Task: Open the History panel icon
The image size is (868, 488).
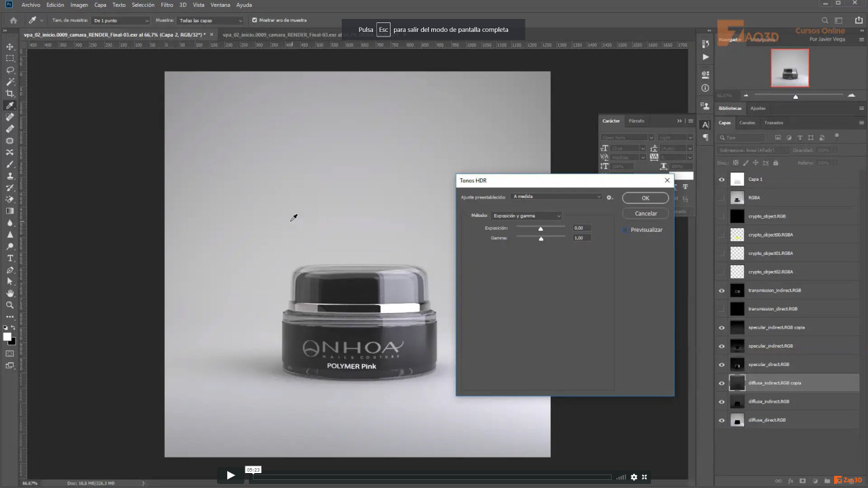Action: (x=705, y=45)
